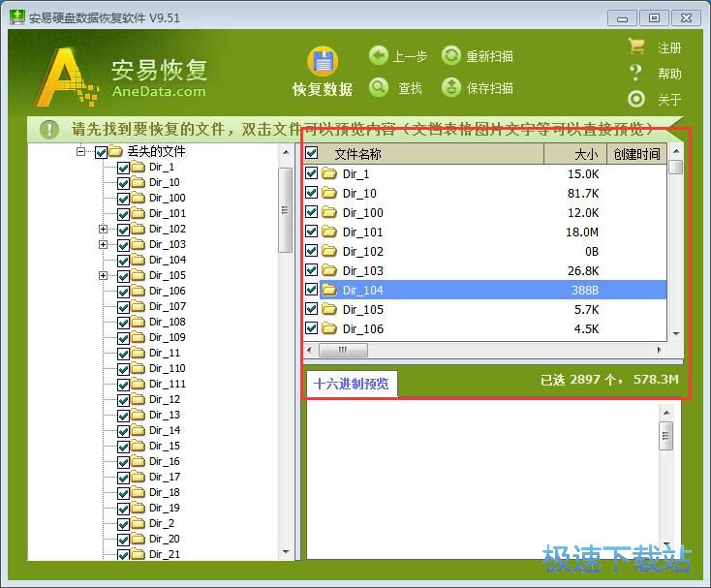Click tree panel scroll down arrow

tap(286, 552)
